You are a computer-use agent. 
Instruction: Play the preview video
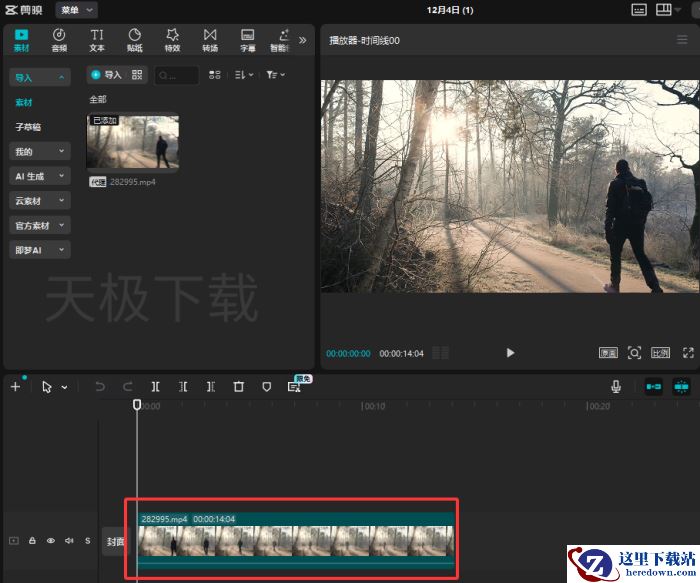pos(510,353)
